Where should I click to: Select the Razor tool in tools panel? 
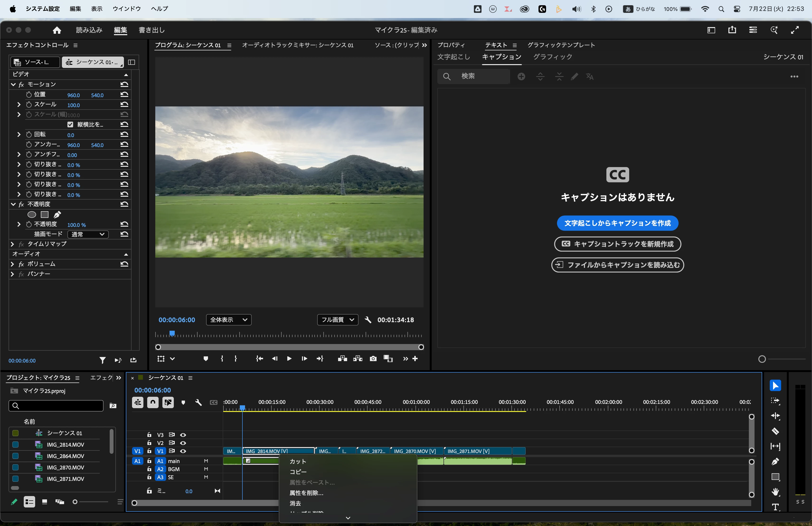pyautogui.click(x=775, y=431)
